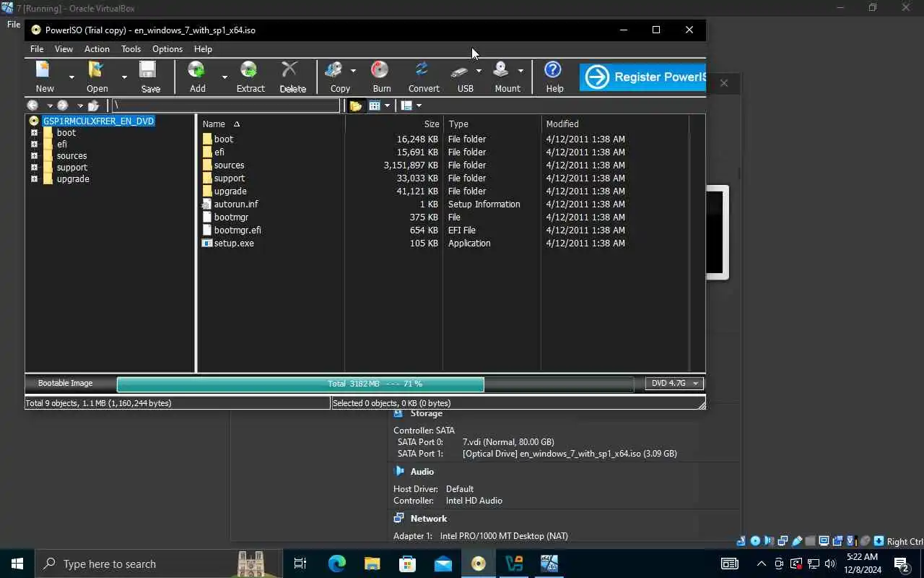Click the Add files toolbar icon
This screenshot has height=578, width=924.
[x=196, y=70]
